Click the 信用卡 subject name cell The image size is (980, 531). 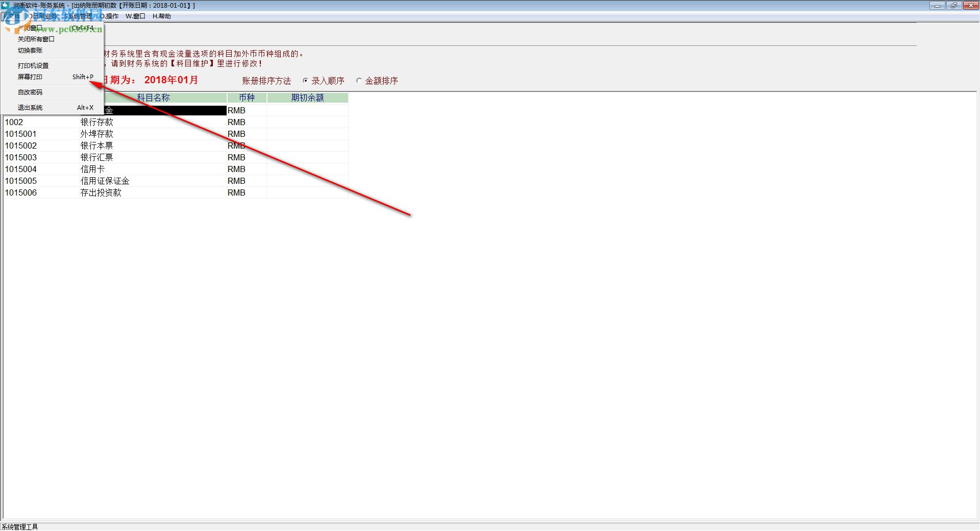tap(153, 169)
